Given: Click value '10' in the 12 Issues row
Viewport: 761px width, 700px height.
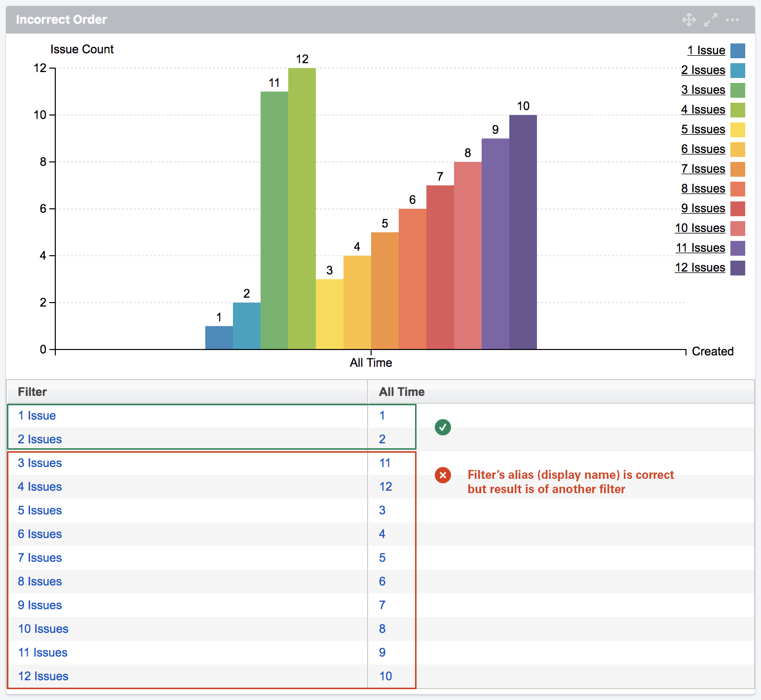Looking at the screenshot, I should (x=385, y=676).
